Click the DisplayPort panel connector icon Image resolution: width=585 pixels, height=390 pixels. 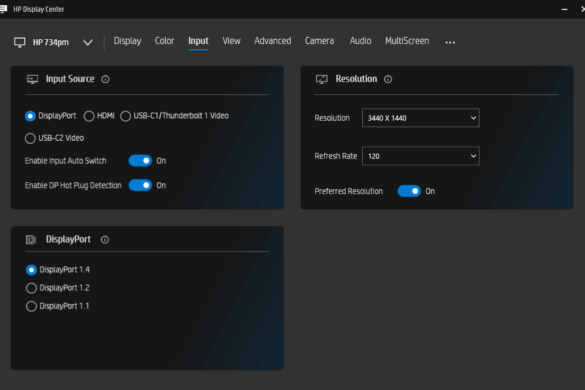(31, 240)
